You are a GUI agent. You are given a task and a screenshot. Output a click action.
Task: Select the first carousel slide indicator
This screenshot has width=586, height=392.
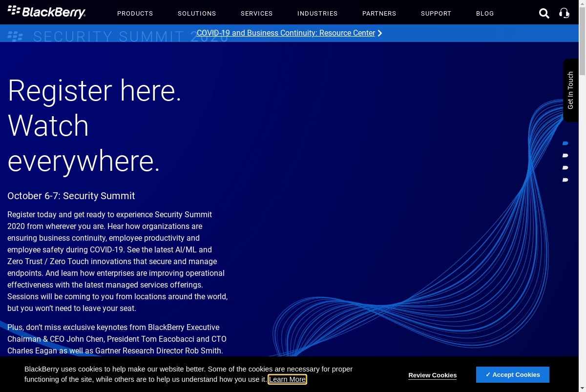pyautogui.click(x=565, y=144)
